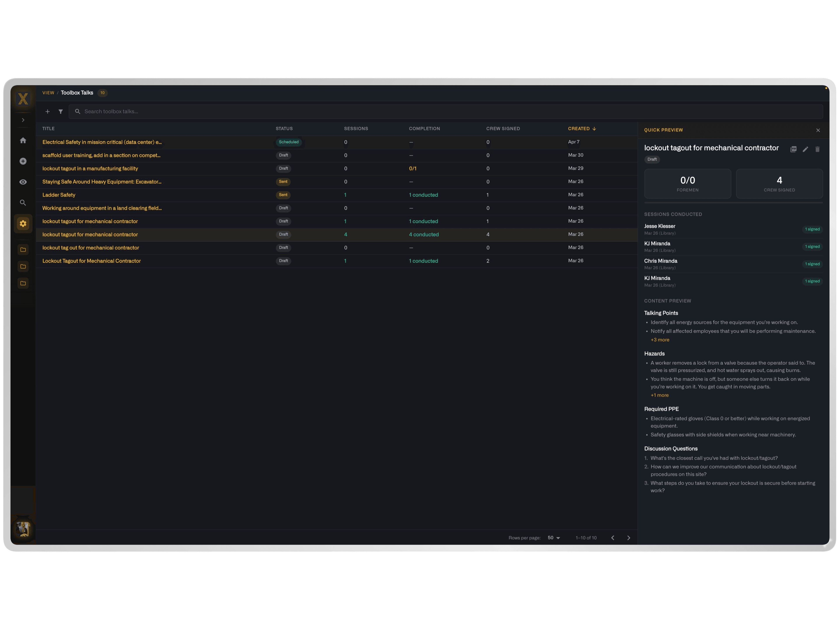The height and width of the screenshot is (630, 840).
Task: Close the Quick Preview panel
Action: [818, 130]
